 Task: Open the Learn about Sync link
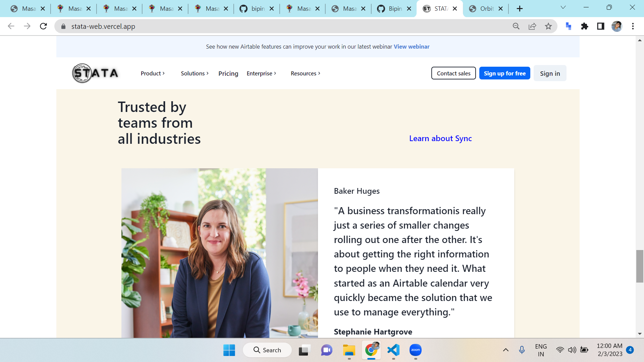click(x=440, y=138)
